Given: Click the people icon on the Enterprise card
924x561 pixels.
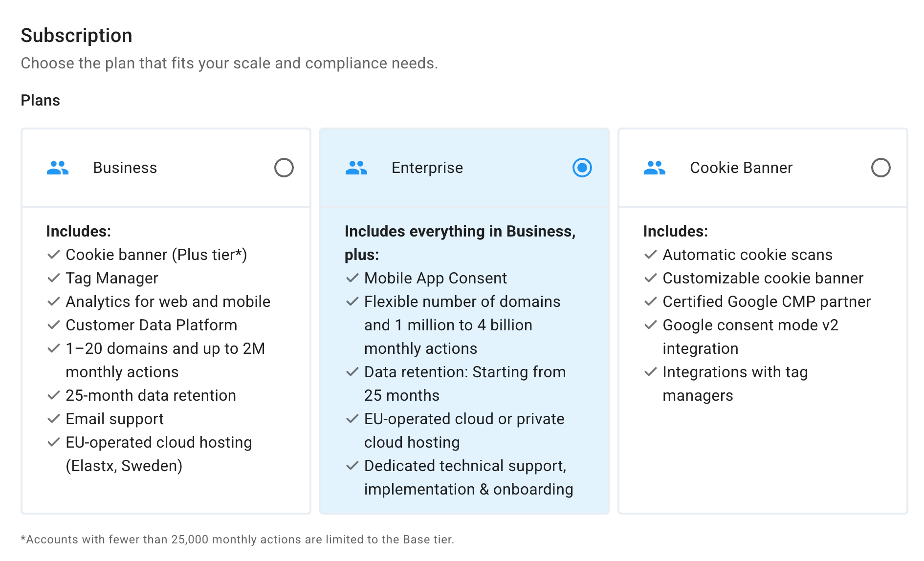Looking at the screenshot, I should tap(356, 168).
